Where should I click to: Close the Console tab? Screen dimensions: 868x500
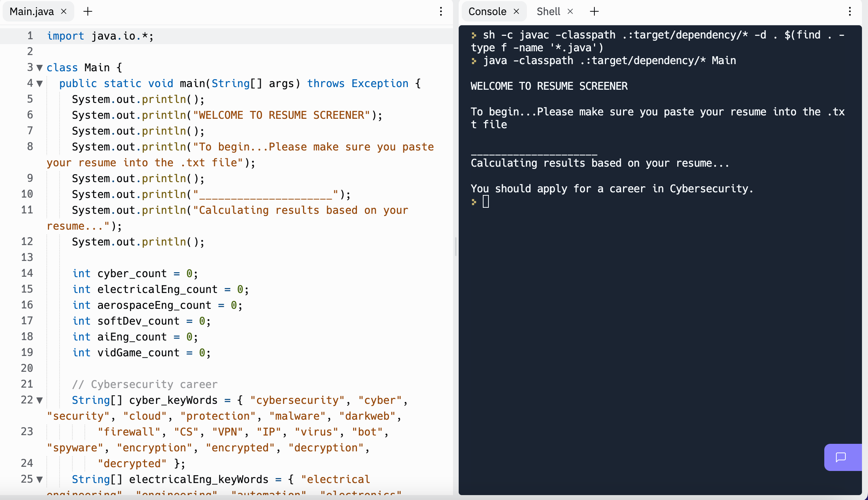[517, 11]
